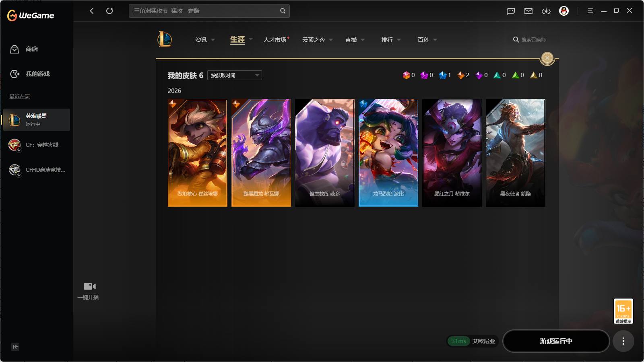Click the purple diamond gem icon
644x362 pixels.
(x=479, y=75)
